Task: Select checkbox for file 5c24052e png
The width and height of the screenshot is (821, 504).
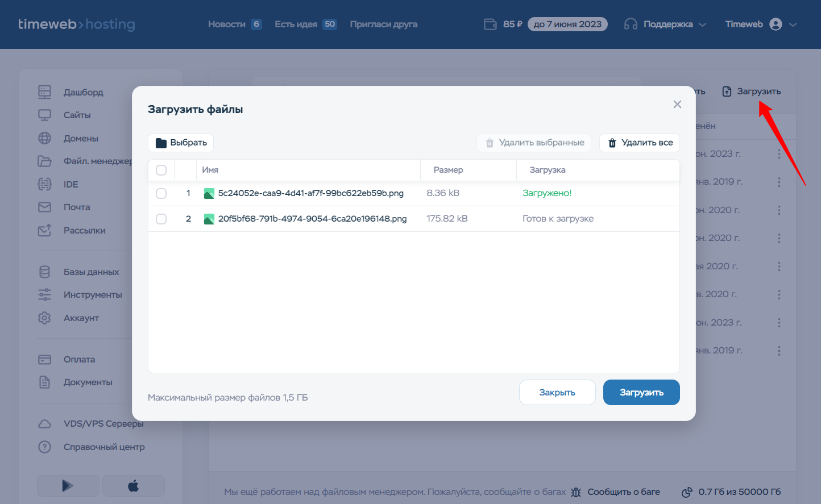Action: tap(161, 193)
